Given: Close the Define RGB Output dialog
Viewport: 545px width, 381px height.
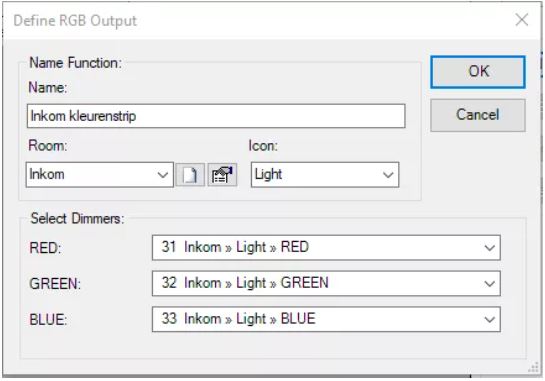Looking at the screenshot, I should 522,20.
